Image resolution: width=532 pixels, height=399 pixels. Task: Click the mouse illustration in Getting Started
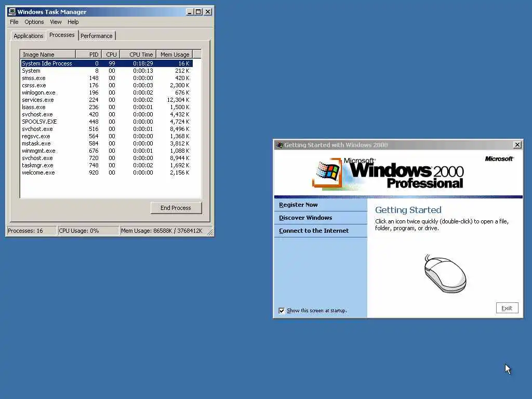[x=445, y=274]
